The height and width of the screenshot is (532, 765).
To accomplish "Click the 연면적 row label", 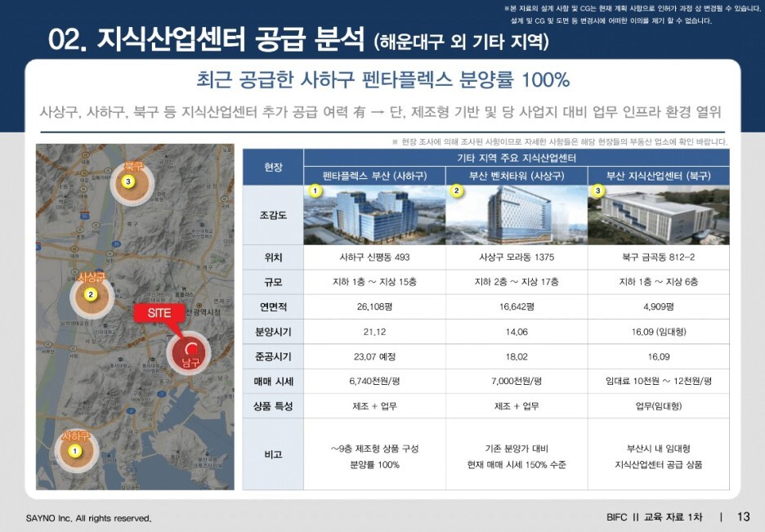I will [x=273, y=306].
